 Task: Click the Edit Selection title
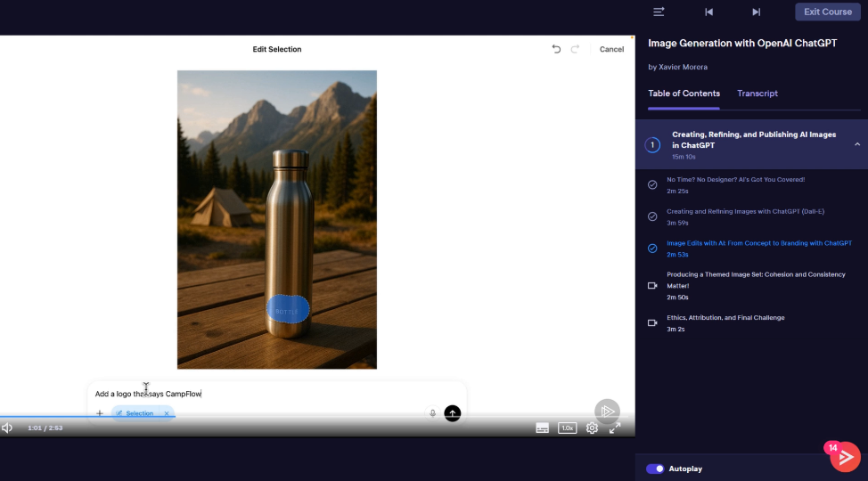point(277,49)
